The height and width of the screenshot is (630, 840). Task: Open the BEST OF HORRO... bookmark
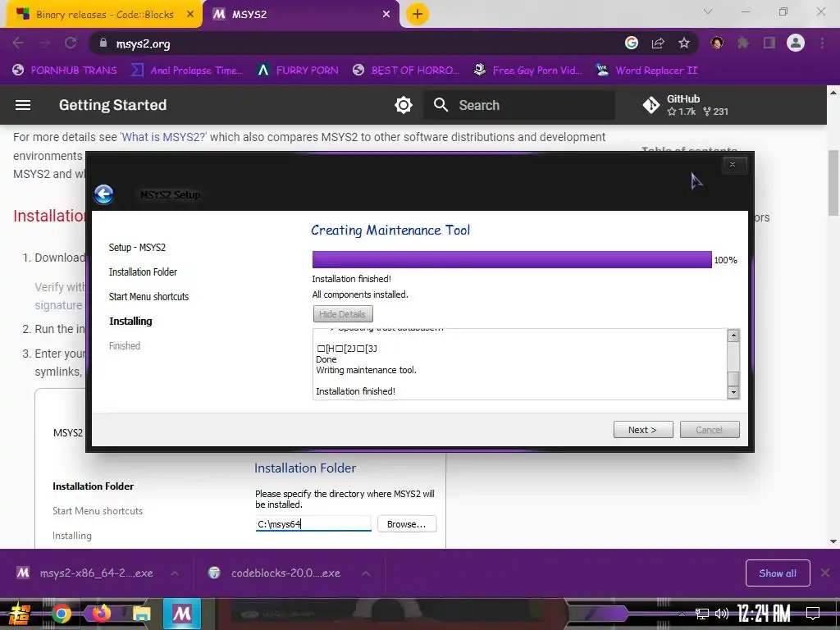pos(406,71)
